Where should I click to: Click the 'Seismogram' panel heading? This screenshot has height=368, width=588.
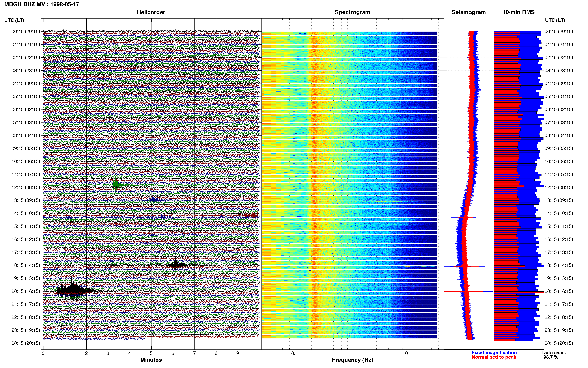pyautogui.click(x=468, y=12)
